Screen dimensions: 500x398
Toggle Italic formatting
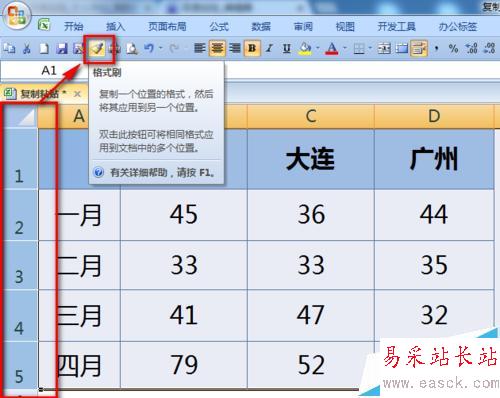(x=269, y=49)
